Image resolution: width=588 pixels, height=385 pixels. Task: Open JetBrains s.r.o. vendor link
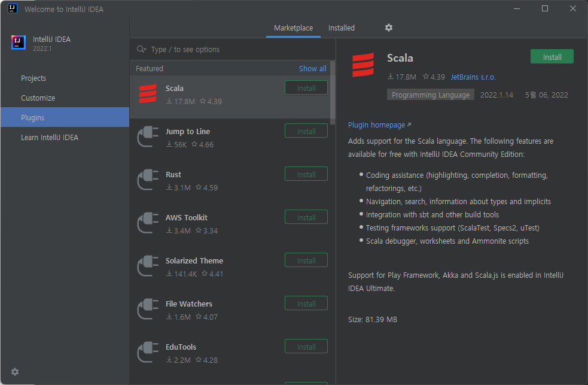pos(473,77)
